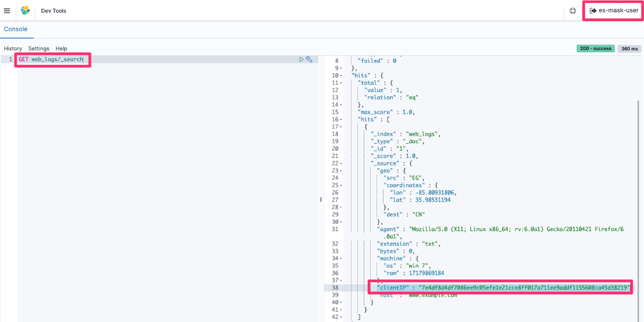This screenshot has height=322, width=644.
Task: Click the help life-ring icon in header
Action: coord(572,10)
